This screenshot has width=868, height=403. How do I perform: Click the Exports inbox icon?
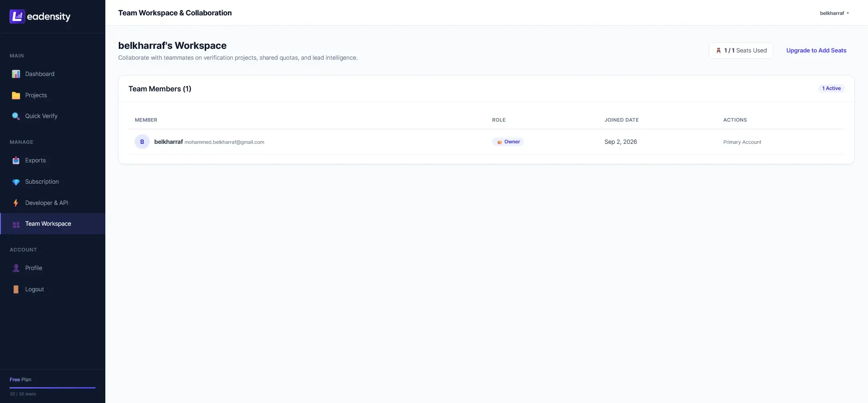(16, 161)
